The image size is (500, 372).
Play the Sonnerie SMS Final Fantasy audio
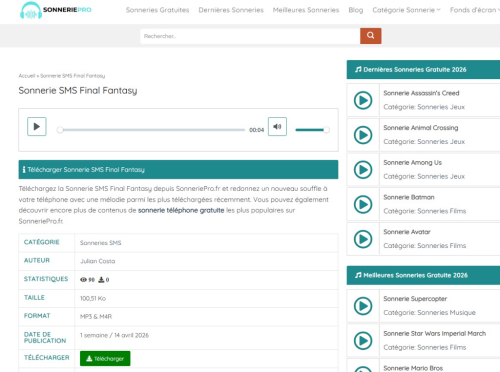point(37,127)
